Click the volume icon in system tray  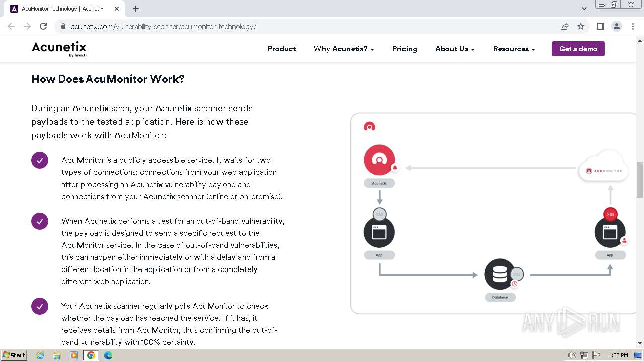[x=572, y=355]
